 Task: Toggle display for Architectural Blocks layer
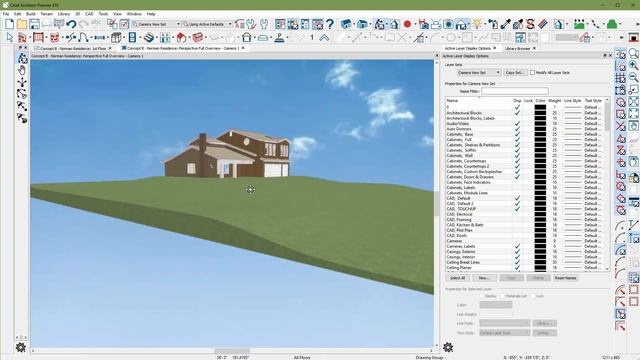click(x=517, y=113)
